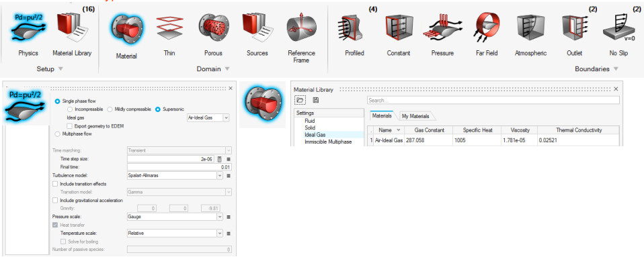Switch to the My Materials tab
Screen dimensions: 644x257
[415, 116]
